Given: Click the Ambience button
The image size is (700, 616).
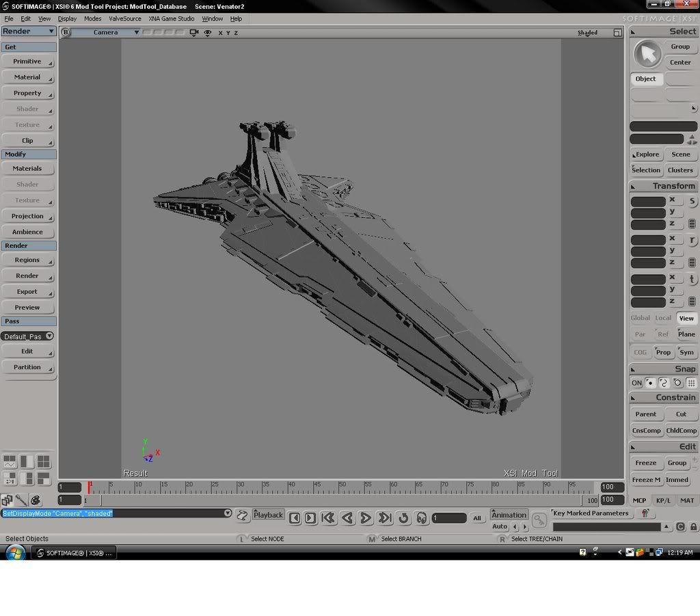Looking at the screenshot, I should 27,232.
